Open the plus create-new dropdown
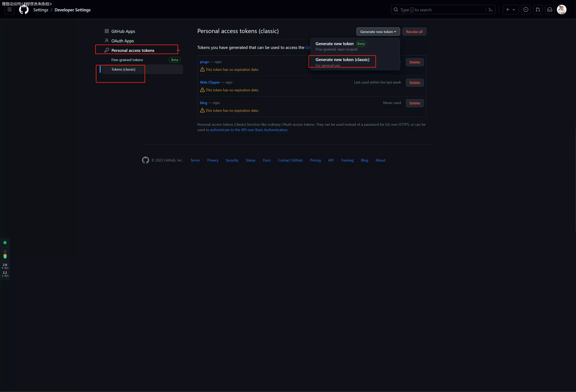This screenshot has width=576, height=392. (x=510, y=10)
